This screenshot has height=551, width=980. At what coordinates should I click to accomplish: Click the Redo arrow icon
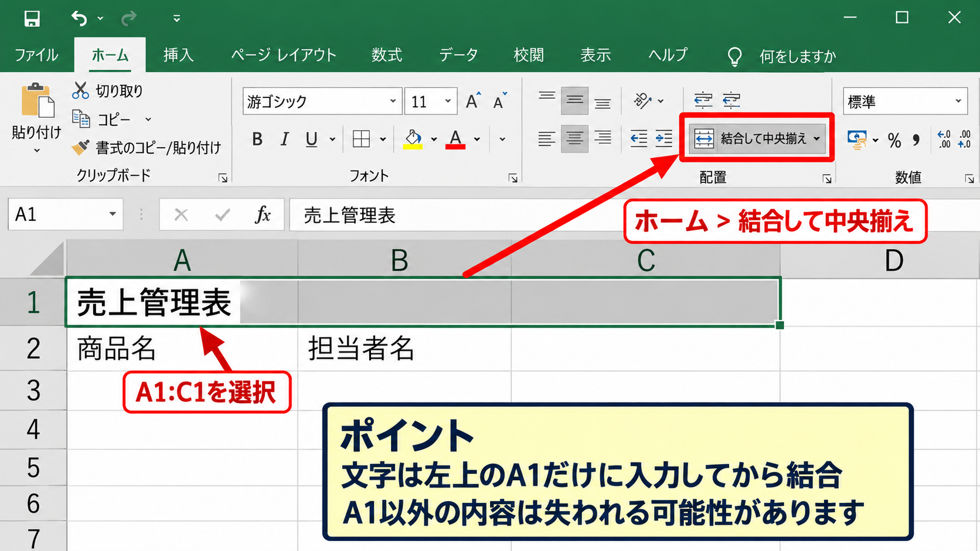pyautogui.click(x=128, y=19)
